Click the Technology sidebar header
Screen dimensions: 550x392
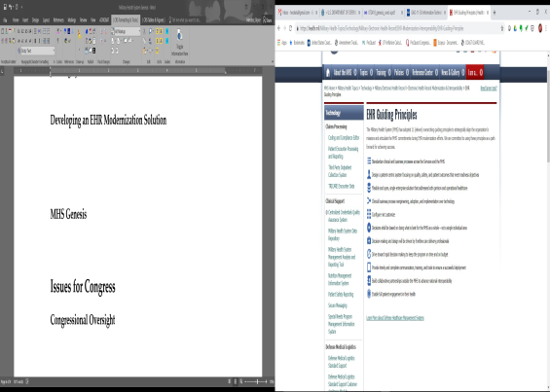(344, 113)
